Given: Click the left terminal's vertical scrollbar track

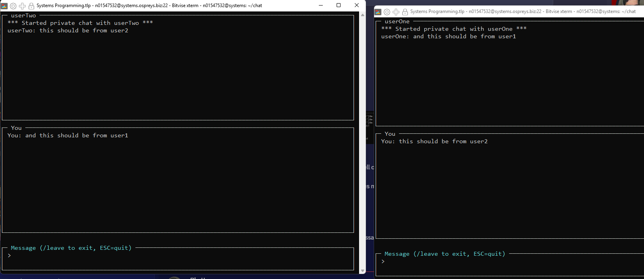Looking at the screenshot, I should (363, 142).
